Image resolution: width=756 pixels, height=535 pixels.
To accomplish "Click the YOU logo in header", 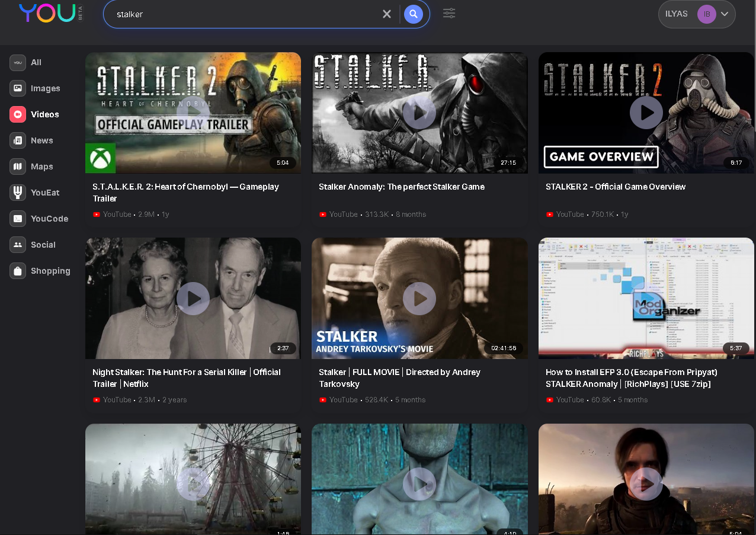I will [47, 13].
